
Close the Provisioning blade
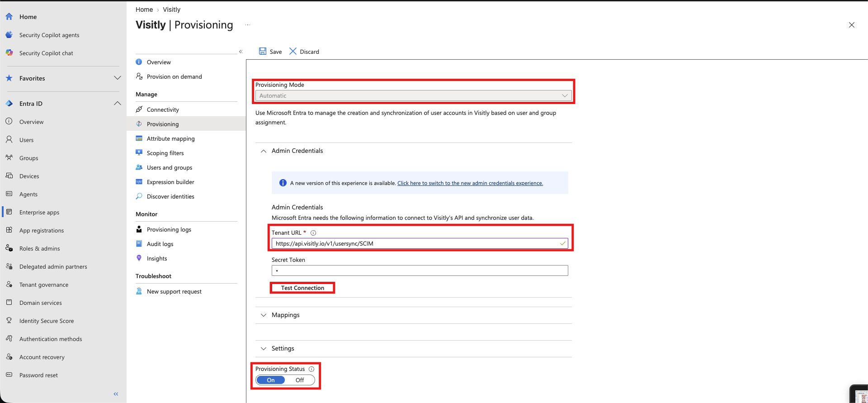point(852,25)
